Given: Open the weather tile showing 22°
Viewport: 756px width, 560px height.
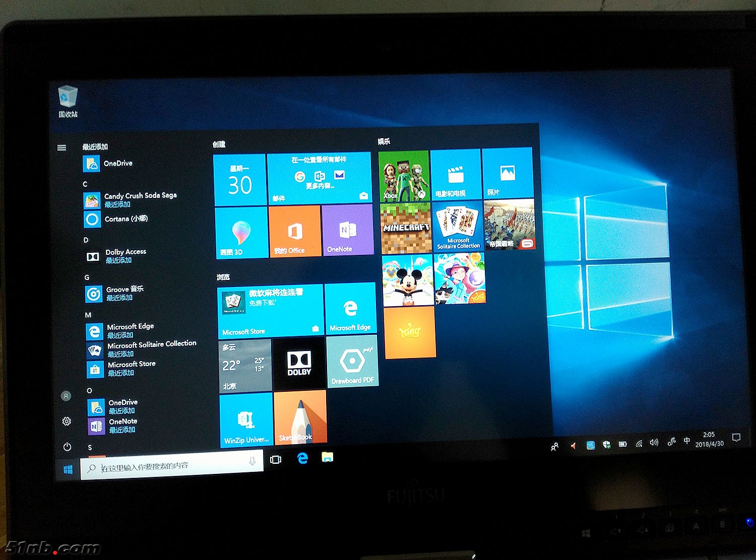Looking at the screenshot, I should pyautogui.click(x=245, y=366).
